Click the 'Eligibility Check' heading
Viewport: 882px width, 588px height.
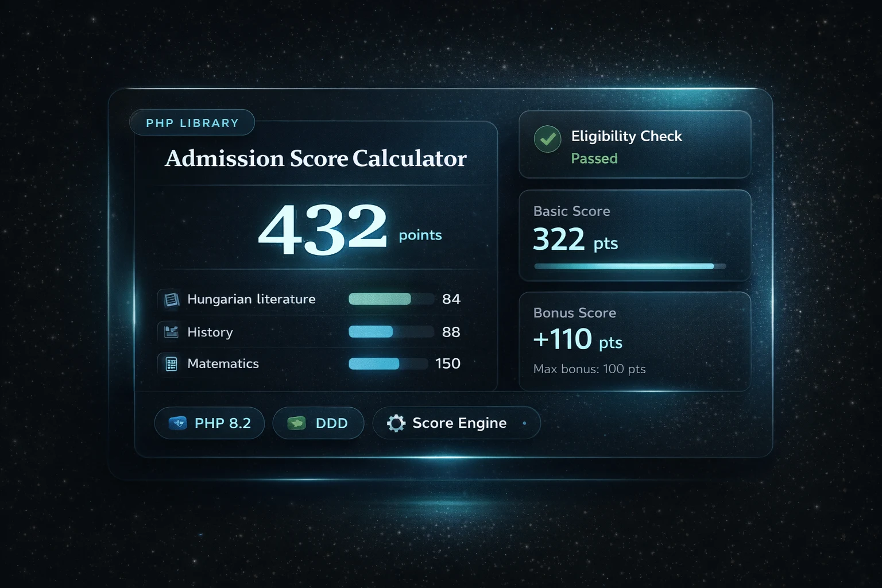point(626,136)
